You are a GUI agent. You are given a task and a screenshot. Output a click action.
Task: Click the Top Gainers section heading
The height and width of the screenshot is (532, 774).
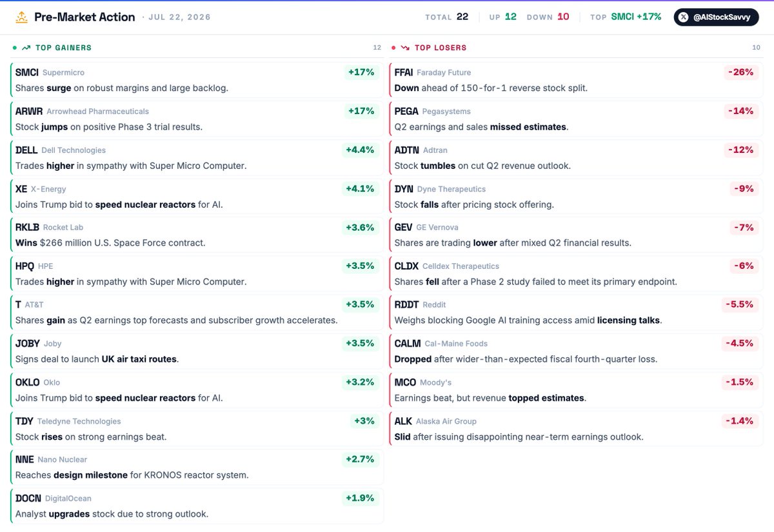click(x=63, y=48)
